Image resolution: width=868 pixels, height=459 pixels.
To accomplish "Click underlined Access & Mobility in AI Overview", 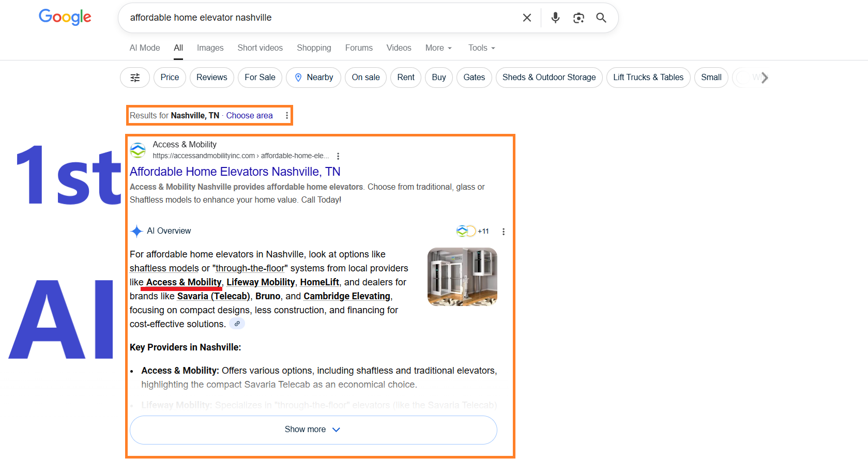I will click(184, 282).
